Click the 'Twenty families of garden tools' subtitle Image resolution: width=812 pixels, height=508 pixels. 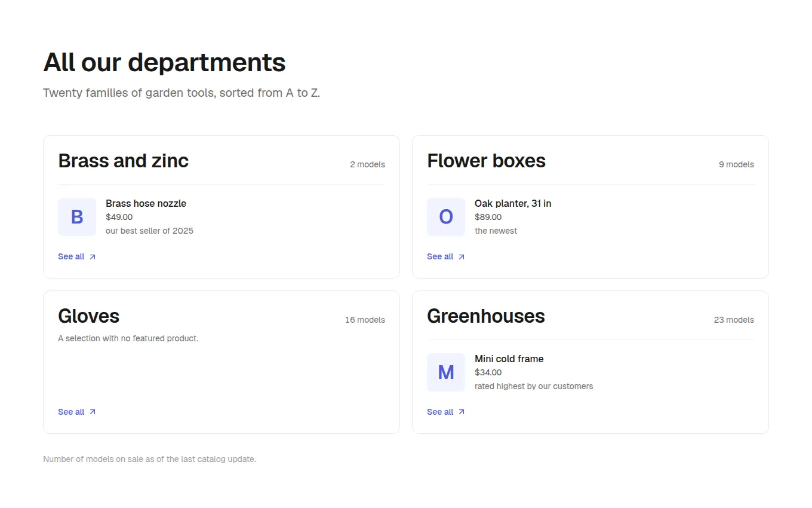tap(182, 93)
